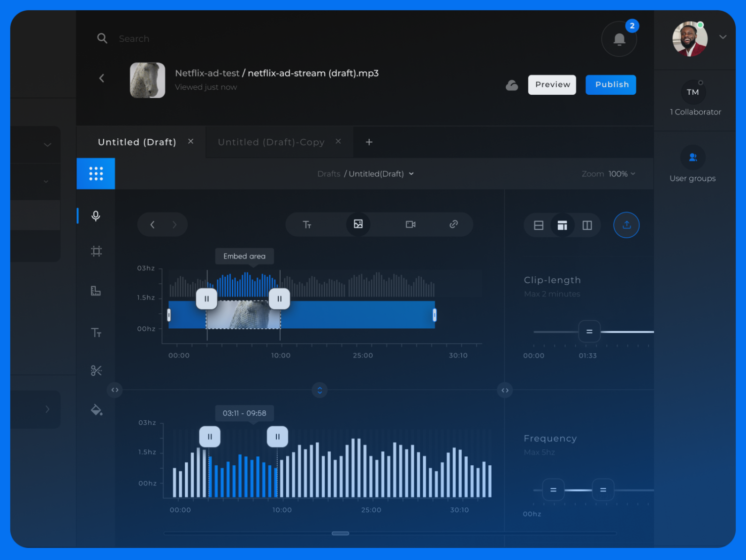
Task: Click the right Frequency slider handle
Action: click(603, 490)
